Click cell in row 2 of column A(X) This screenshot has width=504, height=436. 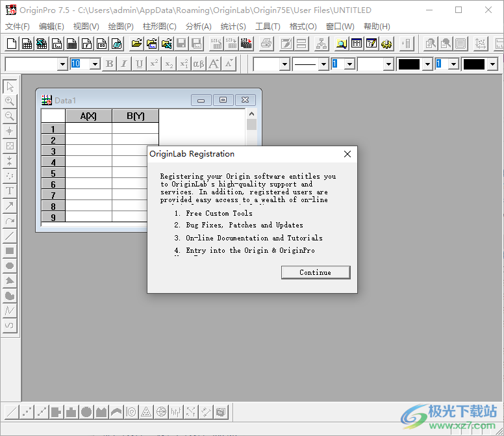[x=89, y=140]
